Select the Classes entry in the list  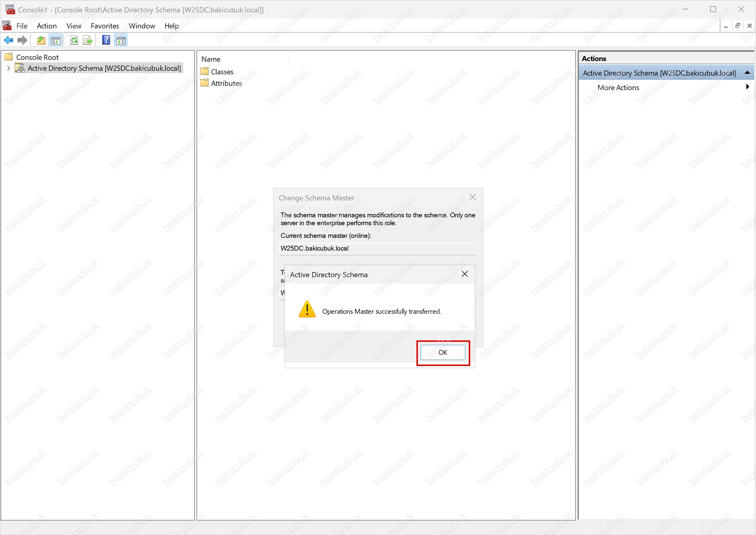pos(222,72)
